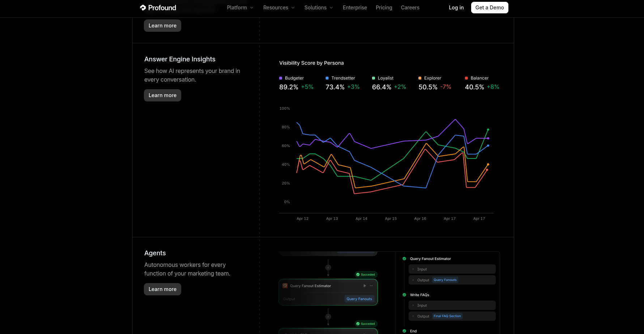This screenshot has height=334, width=644.
Task: Click the orange Explorer legend swatch
Action: (420, 78)
